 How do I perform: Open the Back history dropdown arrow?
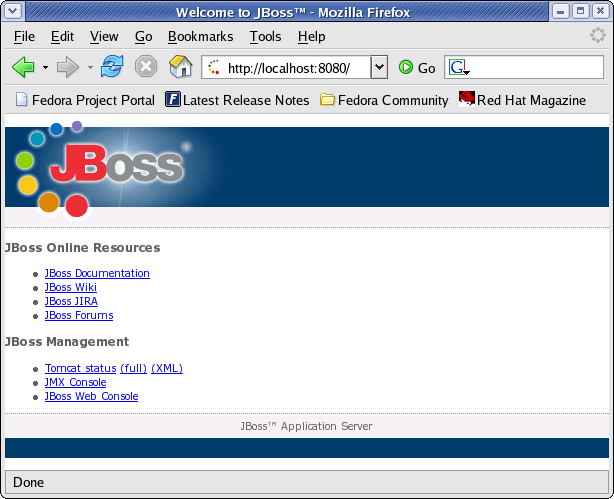coord(45,67)
